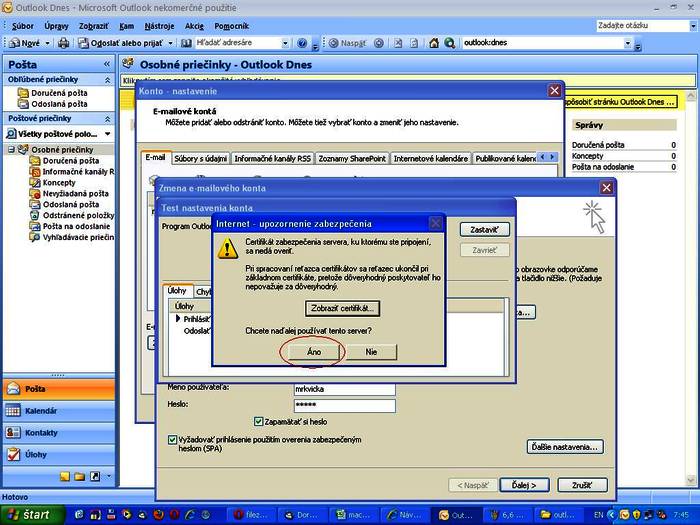
Task: Open the Nové dropdown arrow
Action: (47, 43)
